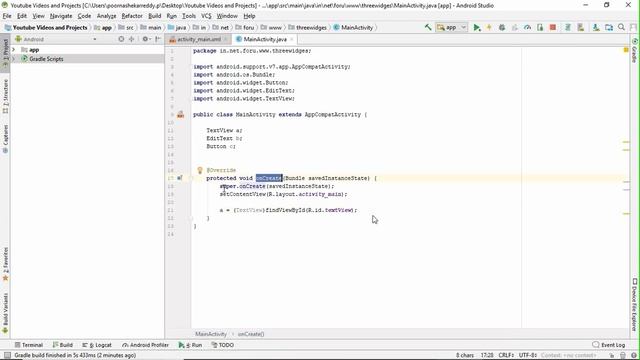Viewport: 640px width, 360px height.
Task: Toggle the Captures tool window tab
Action: [x=5, y=139]
